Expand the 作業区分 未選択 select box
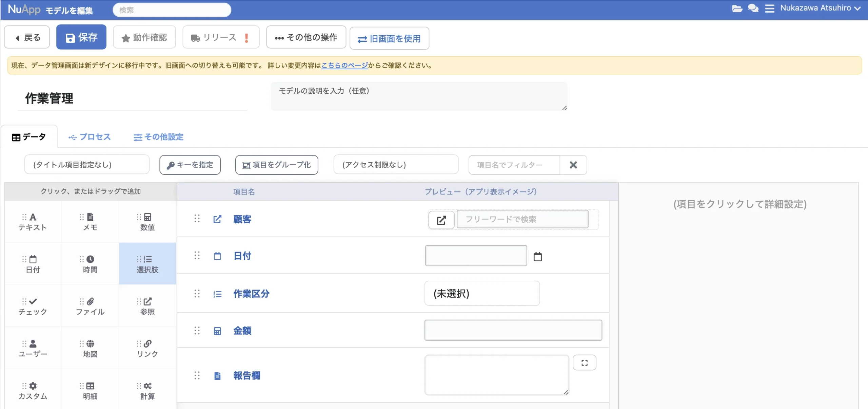 pos(482,293)
